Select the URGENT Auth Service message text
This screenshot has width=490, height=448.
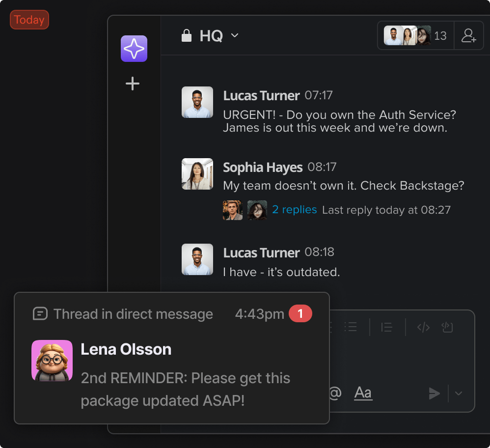coord(339,121)
